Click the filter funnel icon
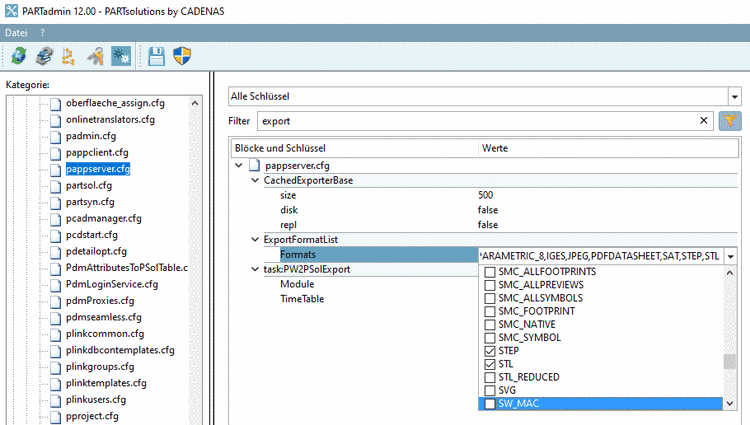 click(730, 121)
